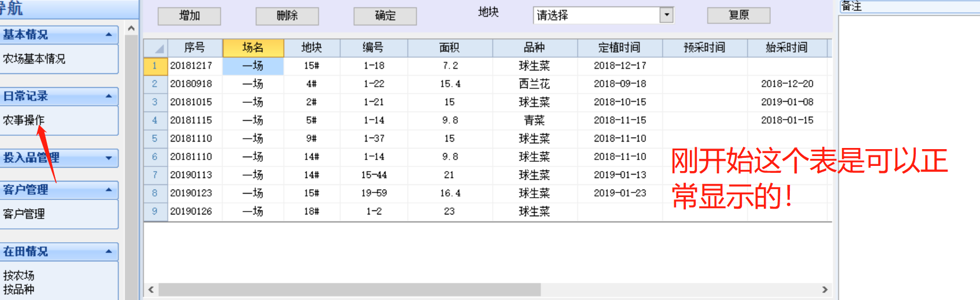The width and height of the screenshot is (980, 300).
Task: Confirm with the 确定 button
Action: coord(385,16)
